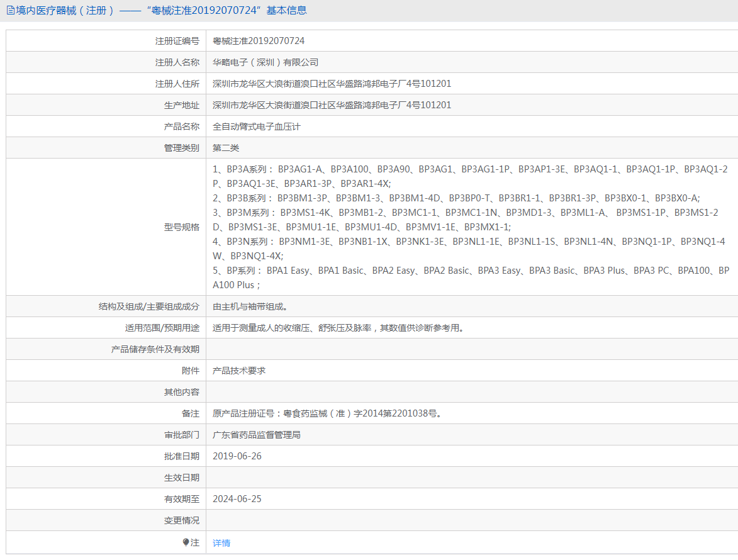Open the 详情 link in the 注 row
The image size is (738, 560).
(221, 543)
